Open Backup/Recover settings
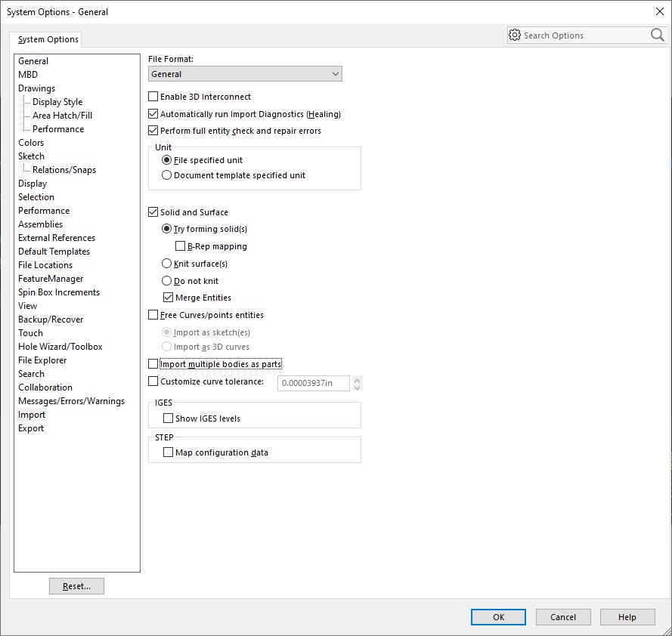Viewport: 672px width, 636px height. pyautogui.click(x=51, y=320)
